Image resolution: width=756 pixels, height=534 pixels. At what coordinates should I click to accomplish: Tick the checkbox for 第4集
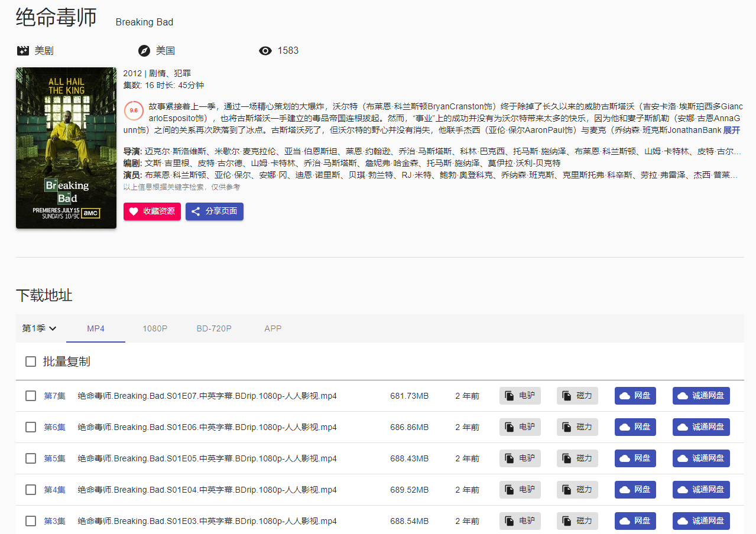[31, 490]
